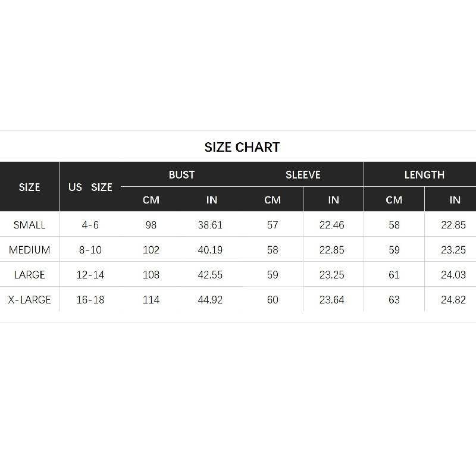
Task: Click the MEDIUM size row label
Action: coord(29,250)
